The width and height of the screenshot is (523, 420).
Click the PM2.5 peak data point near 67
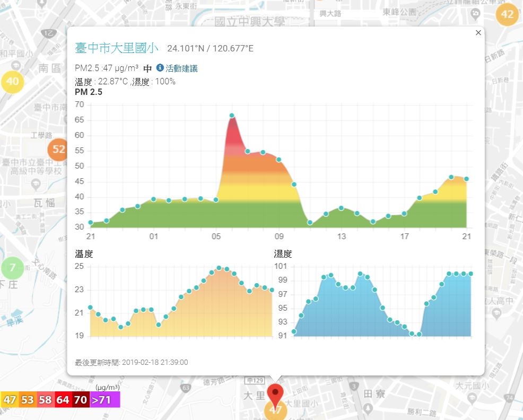tap(232, 116)
